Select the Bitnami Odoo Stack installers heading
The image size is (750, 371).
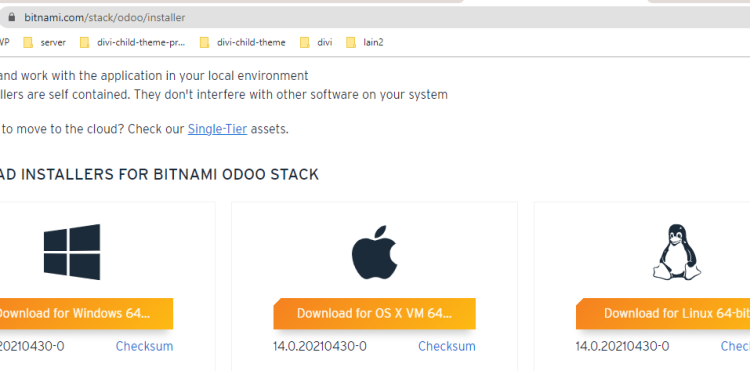[x=159, y=175]
